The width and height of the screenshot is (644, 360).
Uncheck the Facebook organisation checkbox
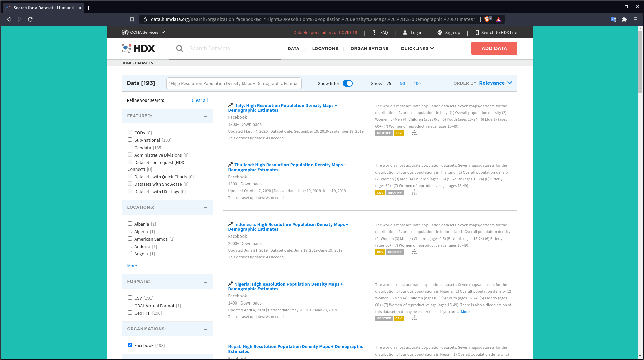pos(130,345)
